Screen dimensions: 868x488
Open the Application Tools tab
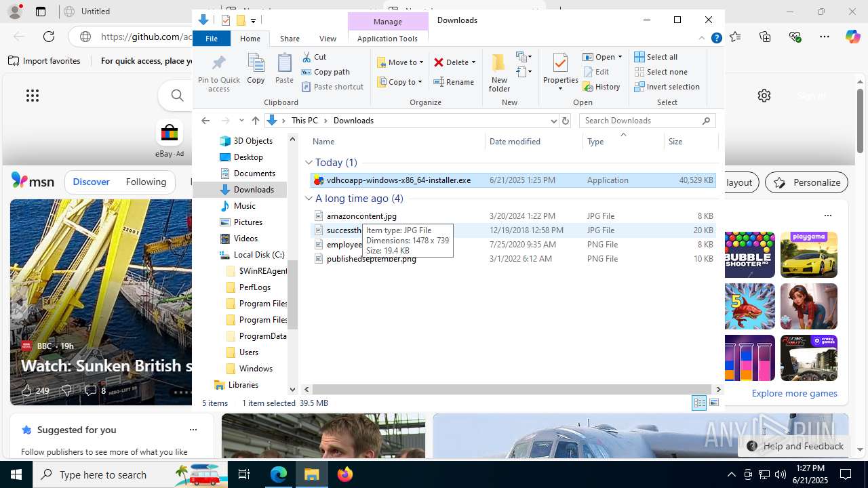pyautogui.click(x=388, y=39)
